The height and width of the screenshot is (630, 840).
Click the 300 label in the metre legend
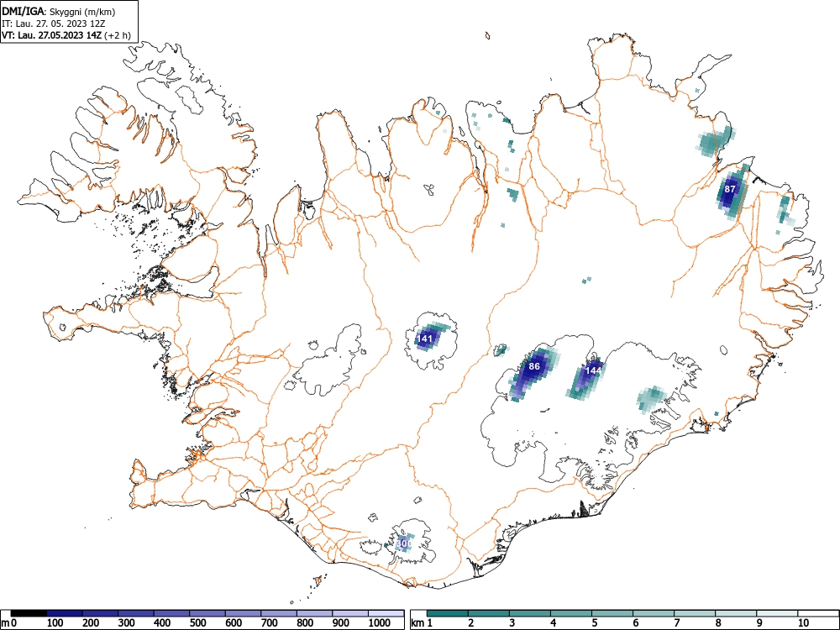tap(126, 623)
